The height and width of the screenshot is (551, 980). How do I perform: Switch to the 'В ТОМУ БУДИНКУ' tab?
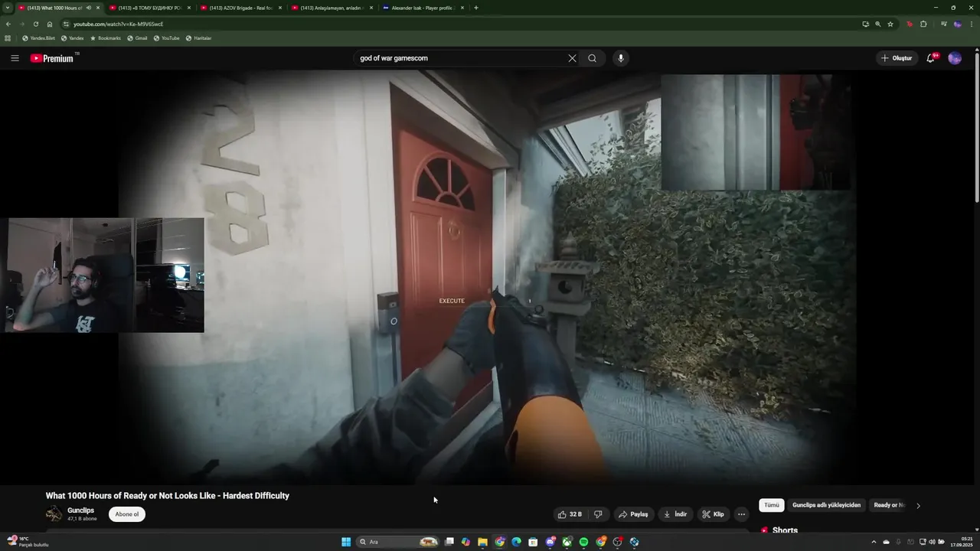(x=149, y=8)
